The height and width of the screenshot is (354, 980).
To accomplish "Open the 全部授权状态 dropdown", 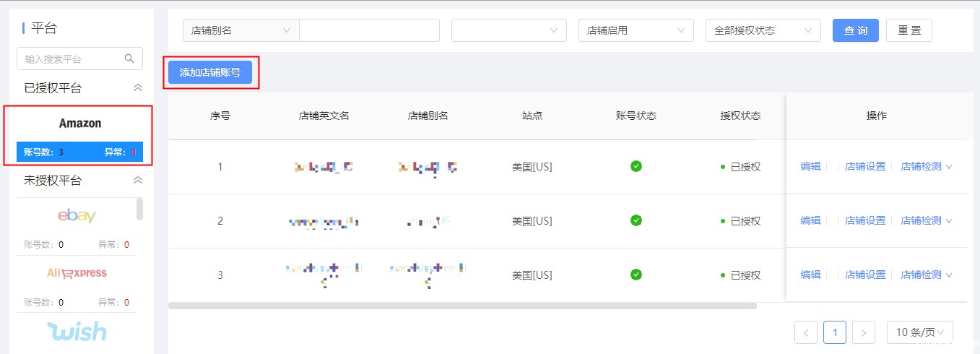I will (763, 30).
